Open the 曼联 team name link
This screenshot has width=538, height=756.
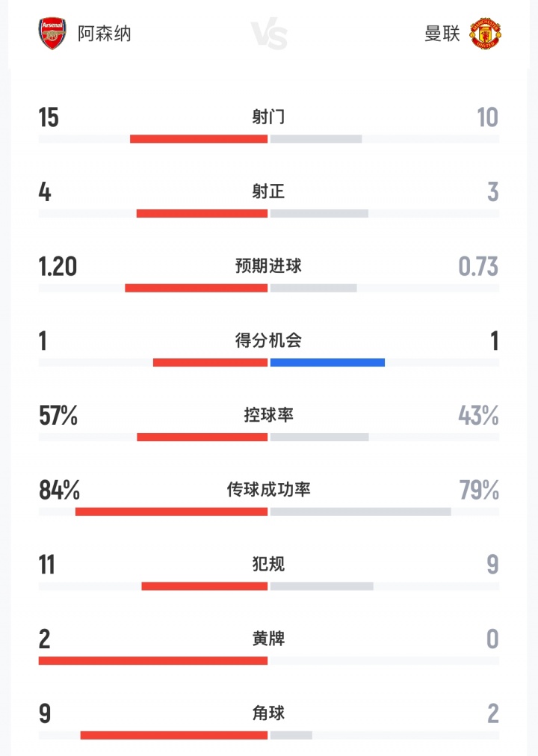pyautogui.click(x=442, y=34)
